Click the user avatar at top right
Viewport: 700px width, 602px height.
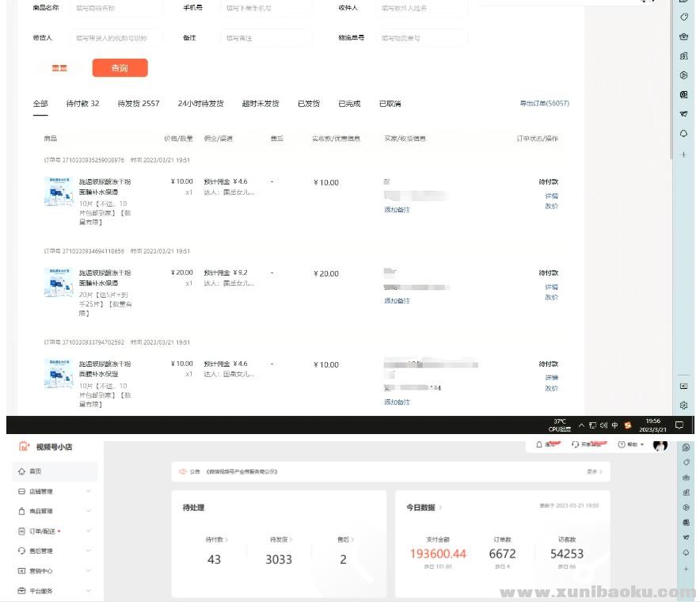[x=660, y=446]
